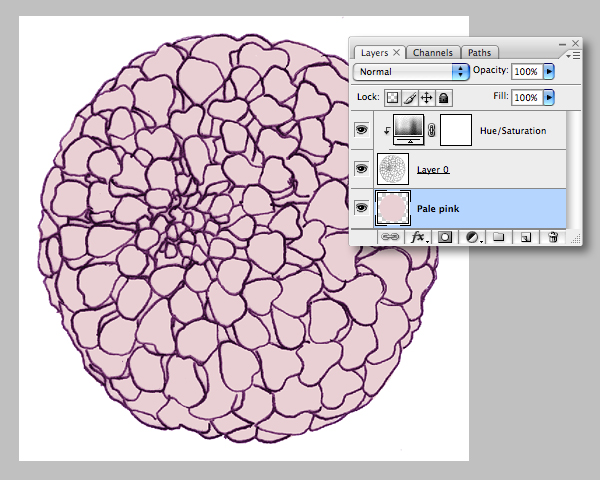Image resolution: width=600 pixels, height=480 pixels.
Task: Create a new layer
Action: click(526, 237)
